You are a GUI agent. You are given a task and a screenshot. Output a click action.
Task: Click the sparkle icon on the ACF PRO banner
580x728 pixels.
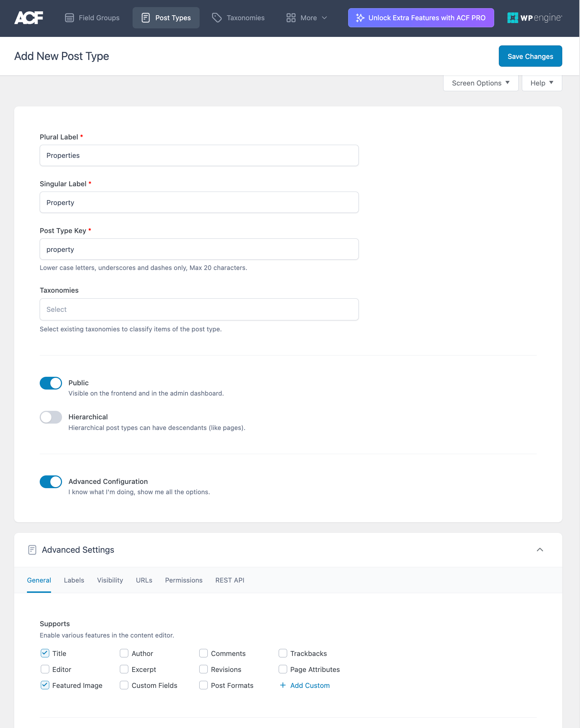point(360,17)
